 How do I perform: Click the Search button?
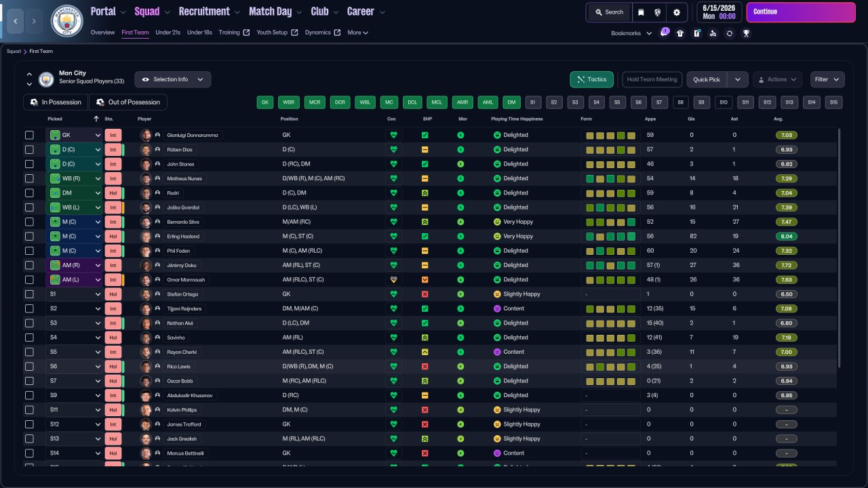point(609,12)
